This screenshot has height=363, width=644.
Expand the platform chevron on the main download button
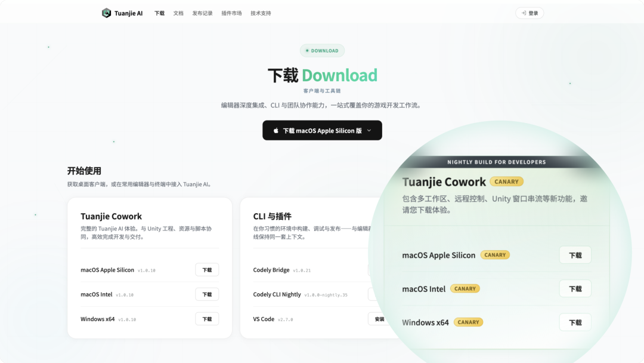(x=369, y=130)
